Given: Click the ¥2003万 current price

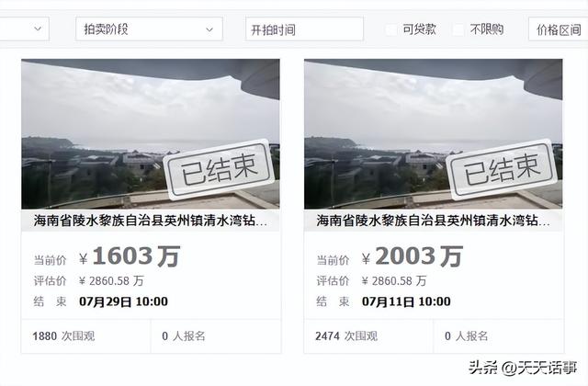Looking at the screenshot, I should pos(413,256).
